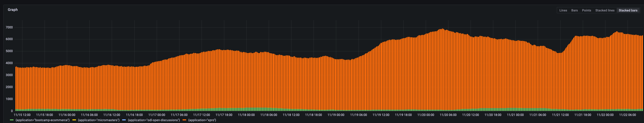Select the Stacked bars graph style

628,10
